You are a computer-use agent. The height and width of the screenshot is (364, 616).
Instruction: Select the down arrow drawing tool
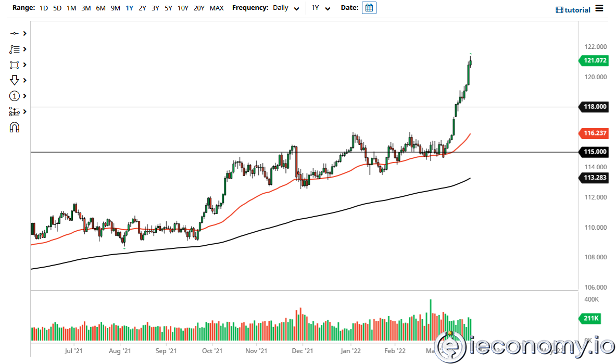15,80
